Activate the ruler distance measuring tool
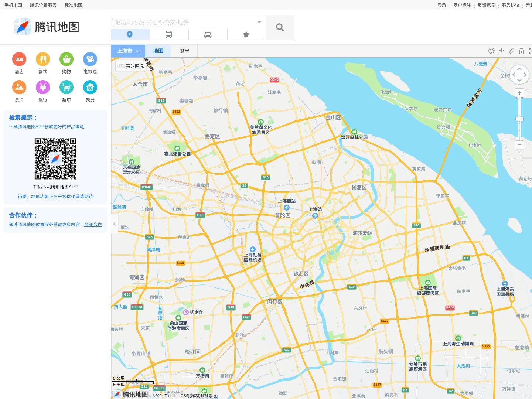 pos(512,51)
